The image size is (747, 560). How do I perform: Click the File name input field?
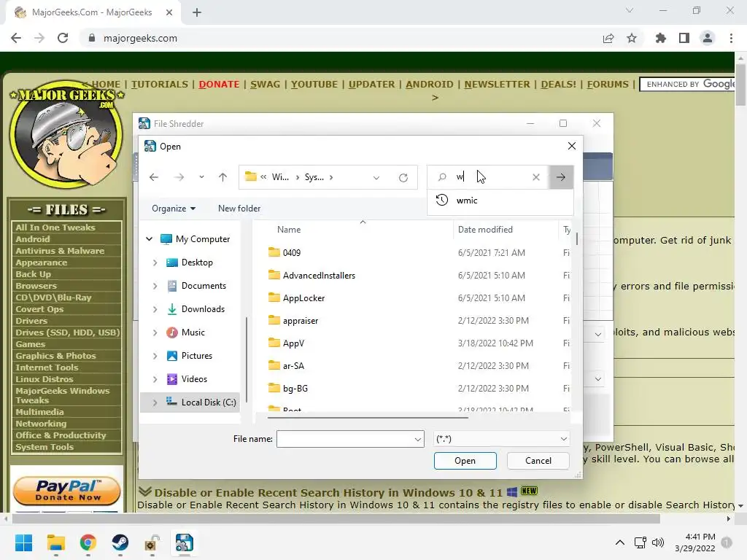coord(345,439)
